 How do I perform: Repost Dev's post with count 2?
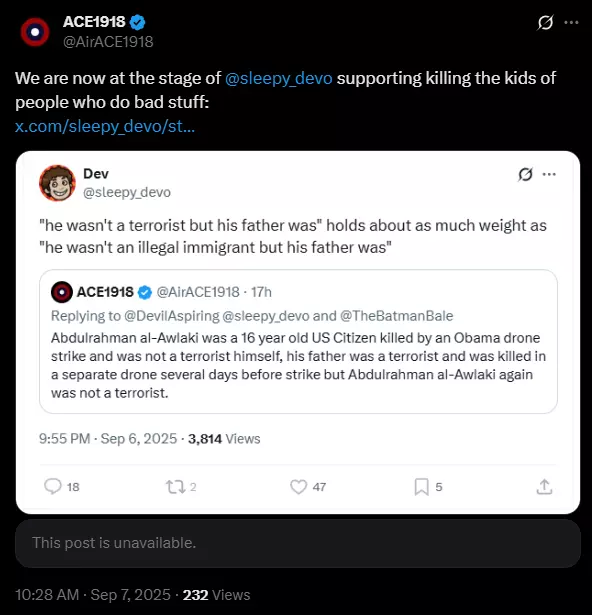[x=181, y=487]
